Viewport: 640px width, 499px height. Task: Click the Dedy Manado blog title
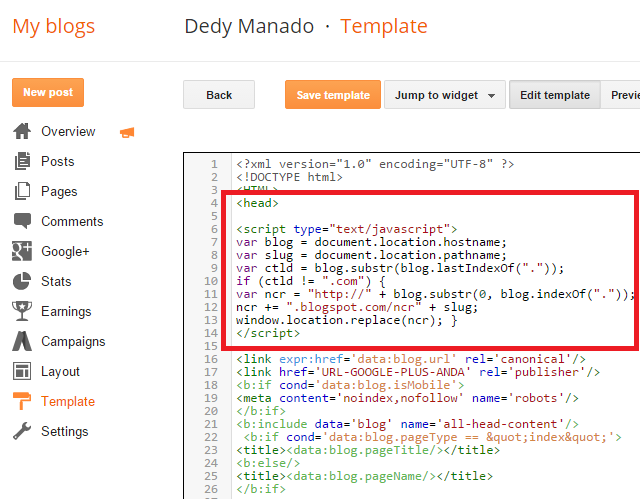click(x=249, y=27)
